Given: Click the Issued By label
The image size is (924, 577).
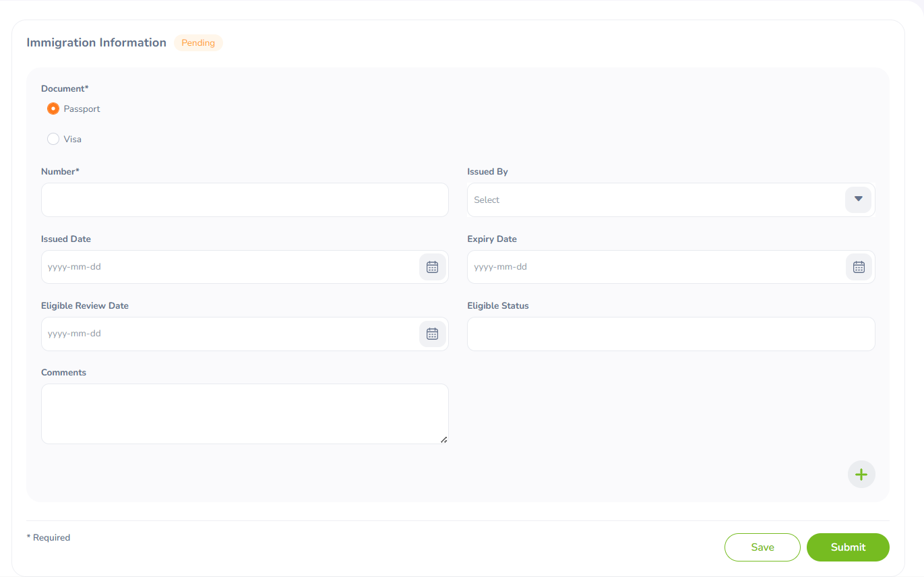Looking at the screenshot, I should [x=487, y=171].
